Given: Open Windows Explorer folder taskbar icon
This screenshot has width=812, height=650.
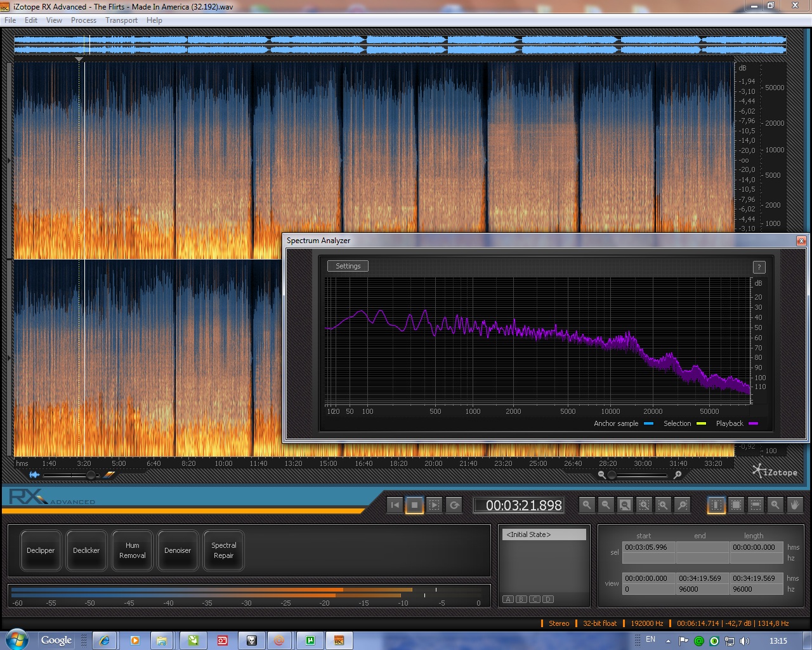Looking at the screenshot, I should click(x=161, y=640).
